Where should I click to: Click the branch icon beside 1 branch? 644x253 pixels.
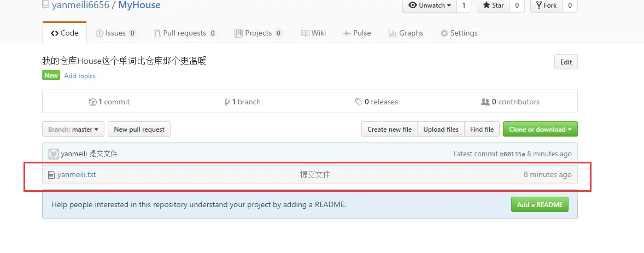227,102
